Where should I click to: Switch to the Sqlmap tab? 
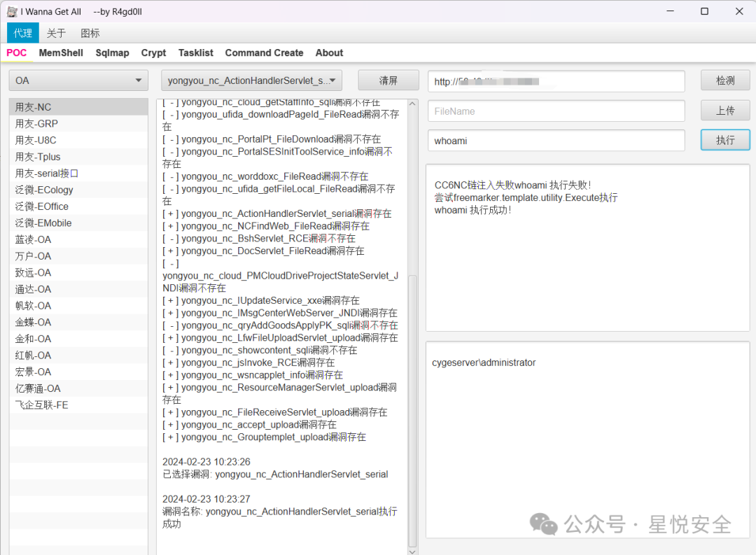[x=112, y=53]
